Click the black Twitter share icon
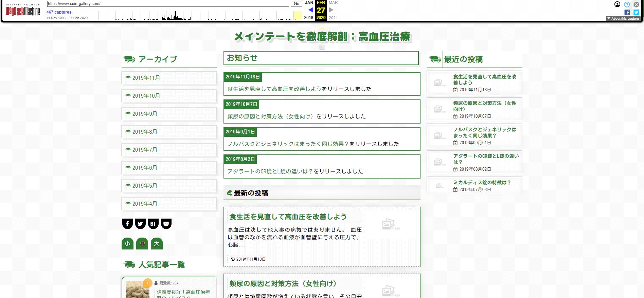Screen dimensions: 644x298 pos(140,224)
